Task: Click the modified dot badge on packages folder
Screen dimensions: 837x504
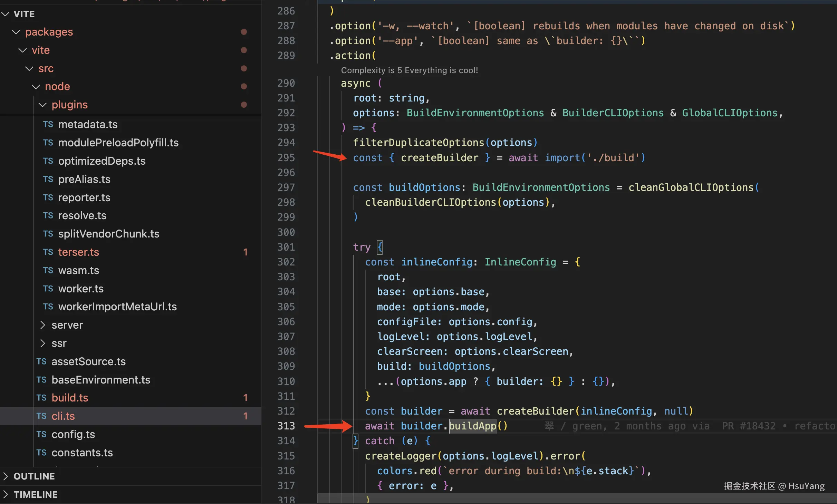Action: tap(244, 32)
